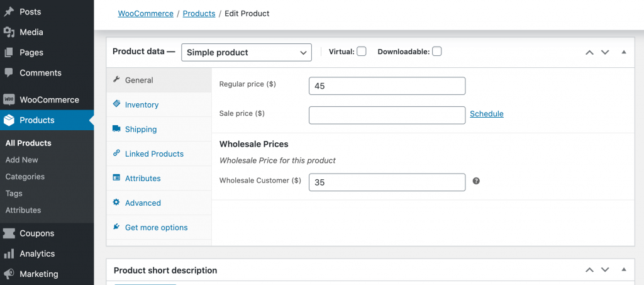The height and width of the screenshot is (285, 644).
Task: Open the sidebar Attributes submenu item
Action: [x=23, y=210]
